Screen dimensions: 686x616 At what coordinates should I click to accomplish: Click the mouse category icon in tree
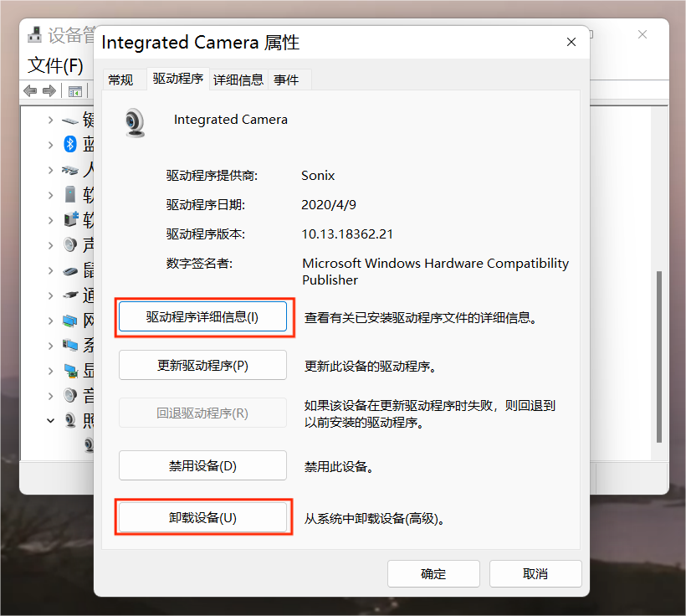71,270
